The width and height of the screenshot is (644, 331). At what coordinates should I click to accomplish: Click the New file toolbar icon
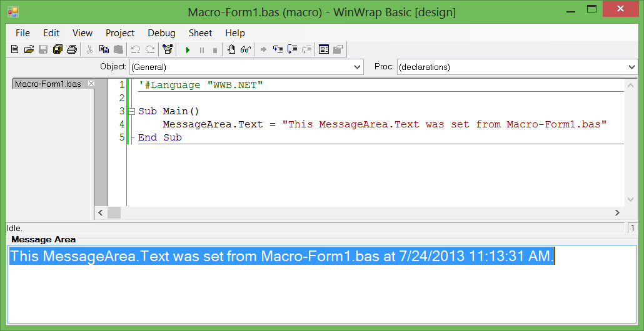pos(15,50)
